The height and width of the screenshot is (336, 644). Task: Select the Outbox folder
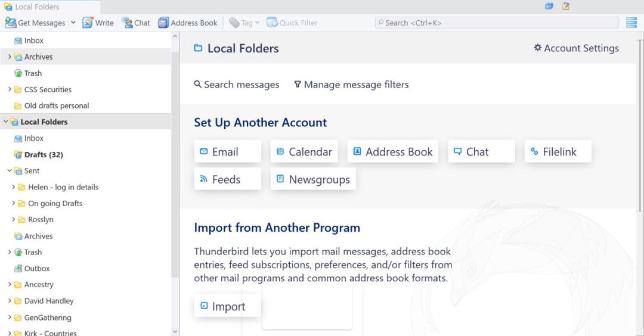click(36, 269)
